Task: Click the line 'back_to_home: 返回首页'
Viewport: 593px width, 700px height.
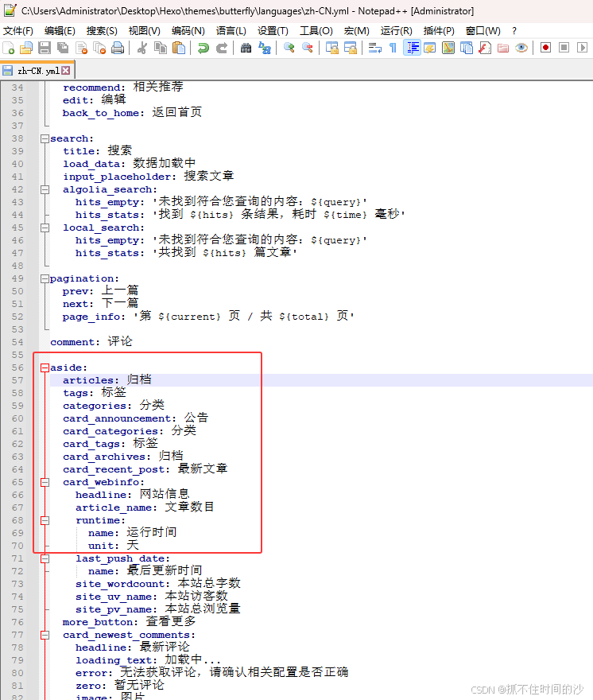Action: [x=132, y=112]
